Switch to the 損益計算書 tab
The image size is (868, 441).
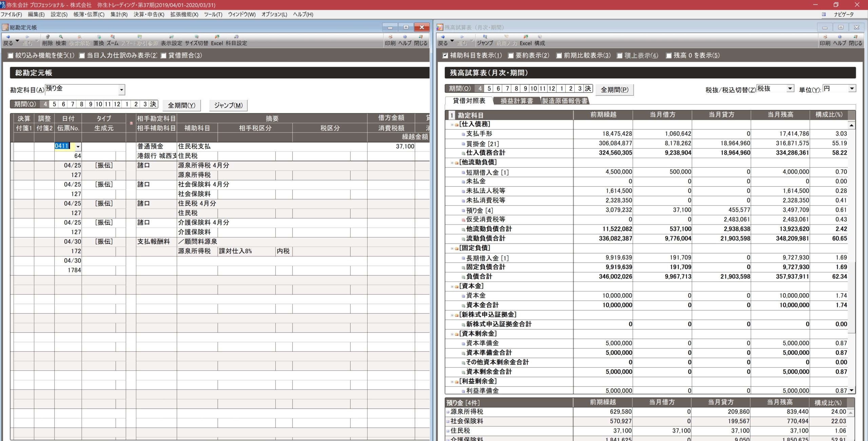pyautogui.click(x=516, y=101)
